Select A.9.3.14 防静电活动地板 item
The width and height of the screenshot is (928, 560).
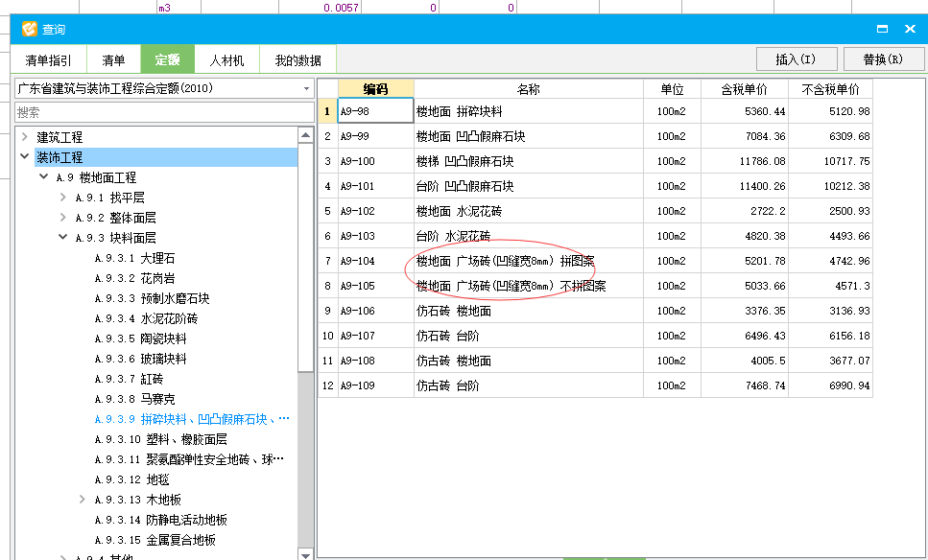click(x=161, y=520)
